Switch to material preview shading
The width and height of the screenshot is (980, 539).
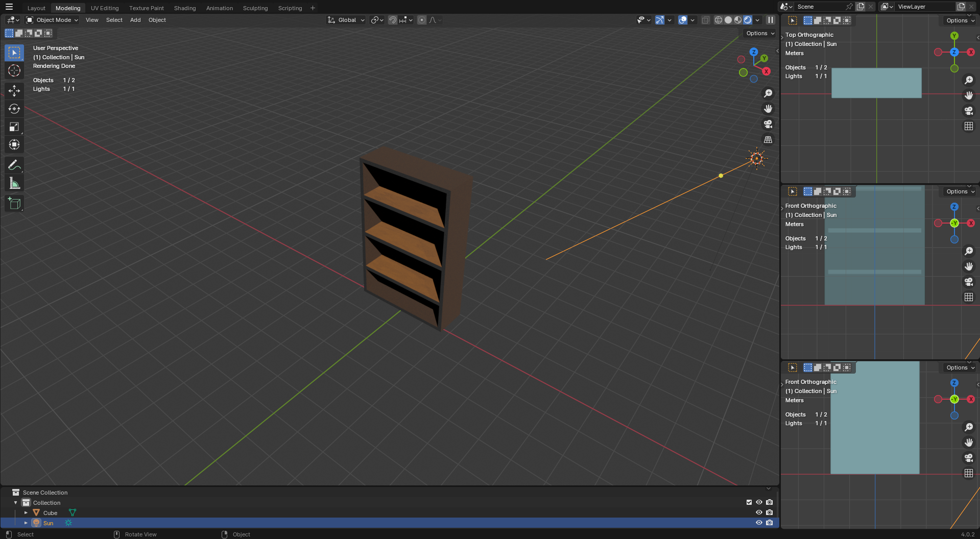click(738, 20)
